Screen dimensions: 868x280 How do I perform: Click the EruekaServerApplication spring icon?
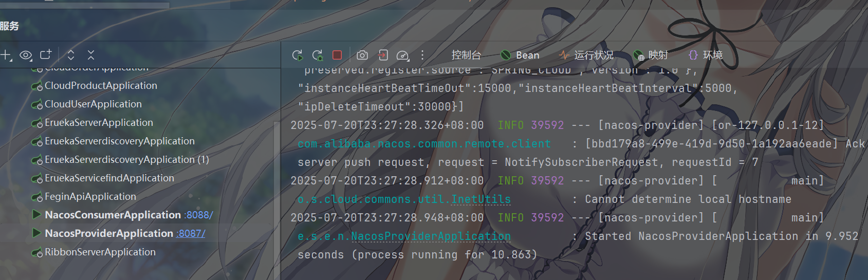coord(37,123)
